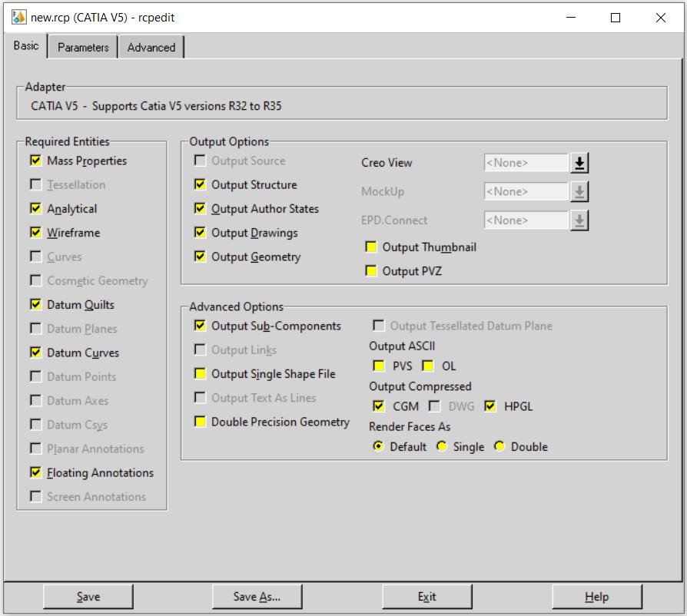The image size is (687, 616).
Task: Select the Basic tab
Action: [x=26, y=45]
